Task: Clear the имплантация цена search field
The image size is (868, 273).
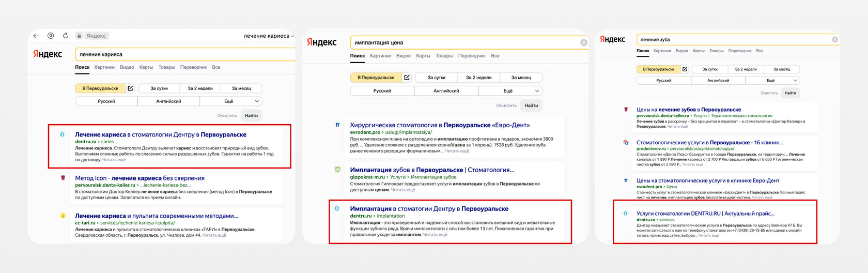Action: [584, 42]
